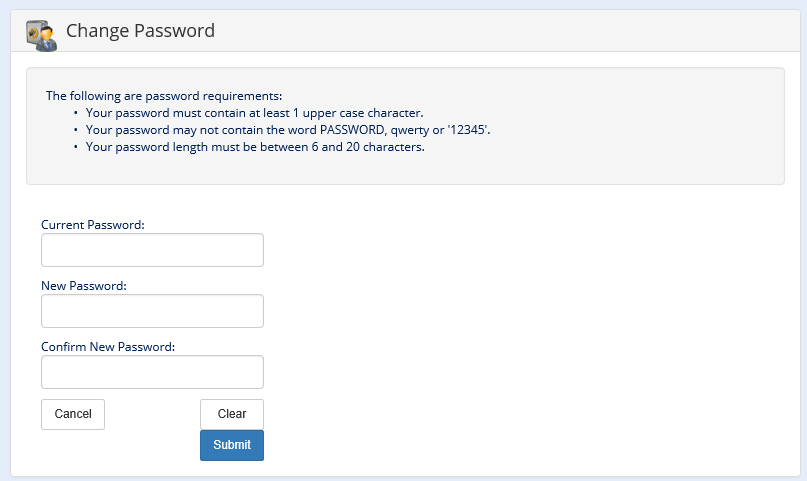Click the safe icon beside Change Password
This screenshot has height=481, width=807.
point(40,32)
